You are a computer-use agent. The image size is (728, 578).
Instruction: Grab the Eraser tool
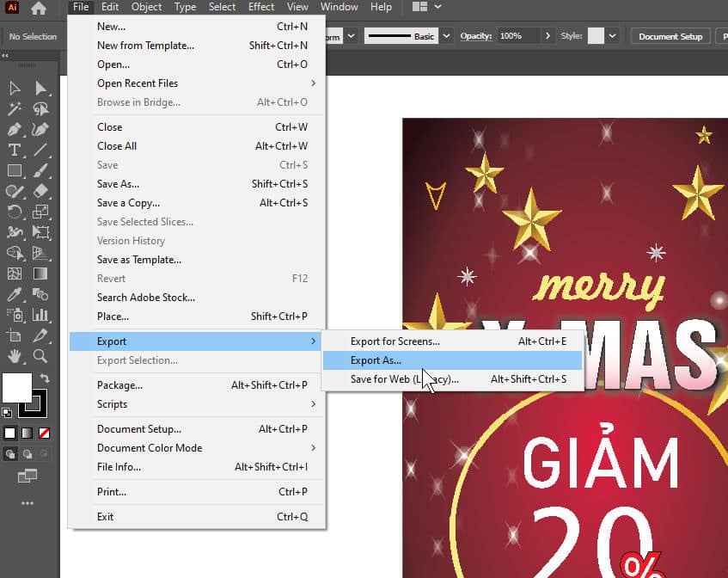pyautogui.click(x=40, y=191)
